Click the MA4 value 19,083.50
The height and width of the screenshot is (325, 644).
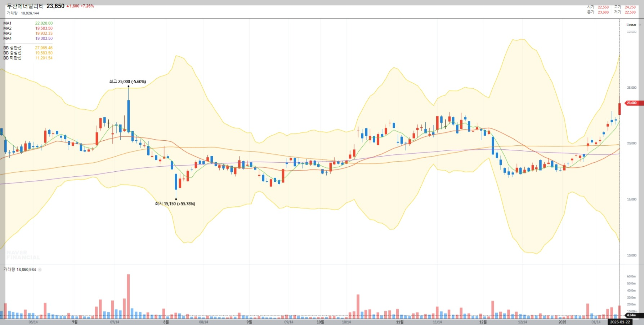(x=44, y=38)
